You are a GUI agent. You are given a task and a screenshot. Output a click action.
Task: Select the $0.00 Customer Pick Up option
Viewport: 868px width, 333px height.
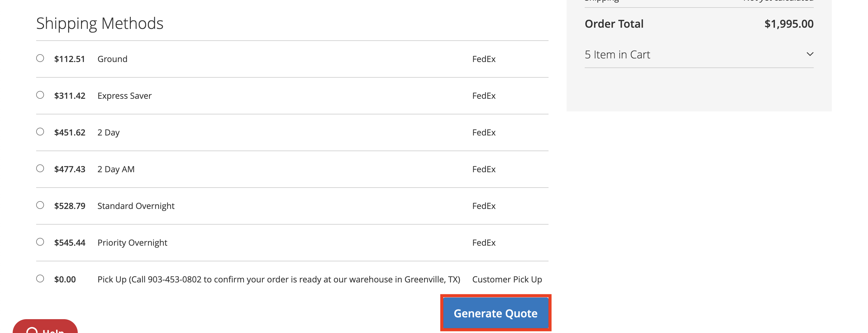(x=40, y=279)
